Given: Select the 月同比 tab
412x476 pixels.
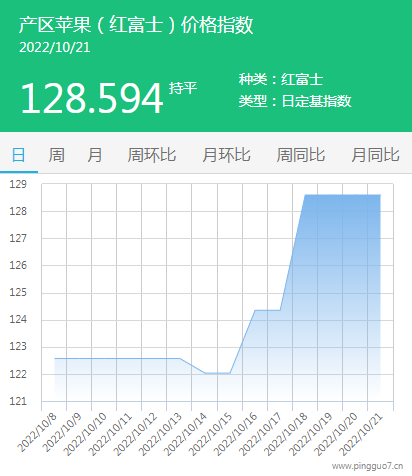Looking at the screenshot, I should (375, 155).
